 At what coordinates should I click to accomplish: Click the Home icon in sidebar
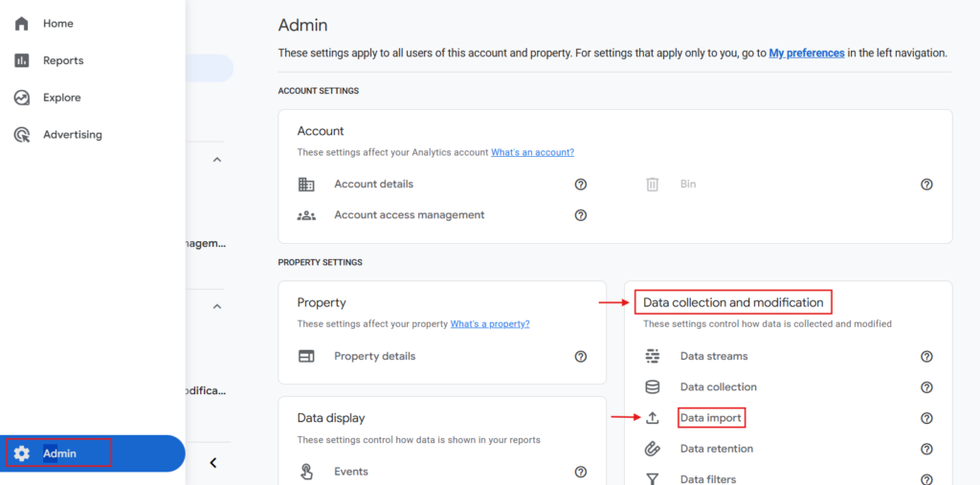click(x=21, y=23)
